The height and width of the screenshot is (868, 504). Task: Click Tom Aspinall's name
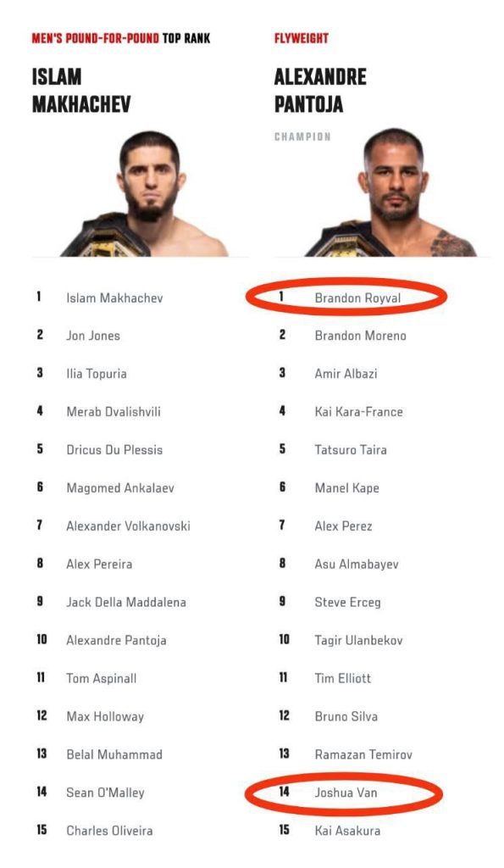102,678
